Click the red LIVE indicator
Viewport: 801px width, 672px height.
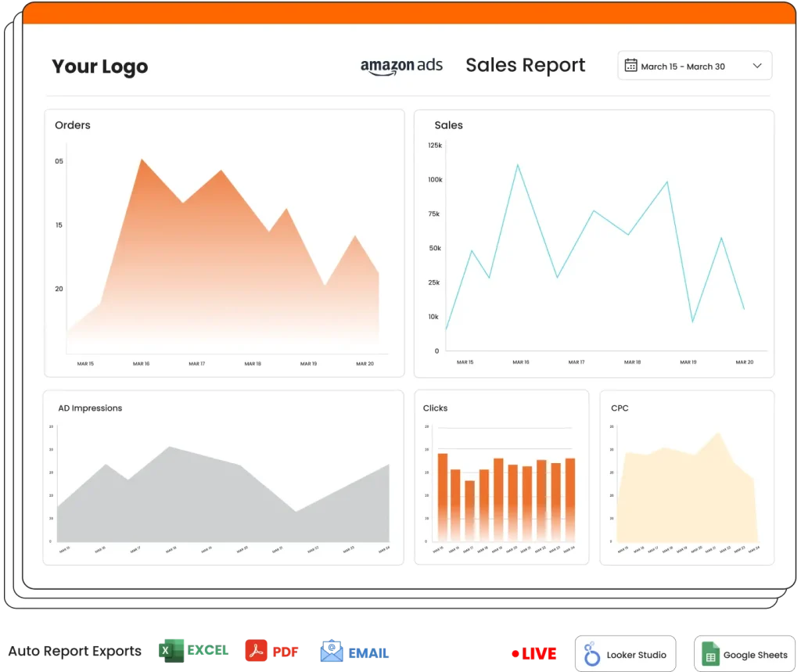pos(533,652)
